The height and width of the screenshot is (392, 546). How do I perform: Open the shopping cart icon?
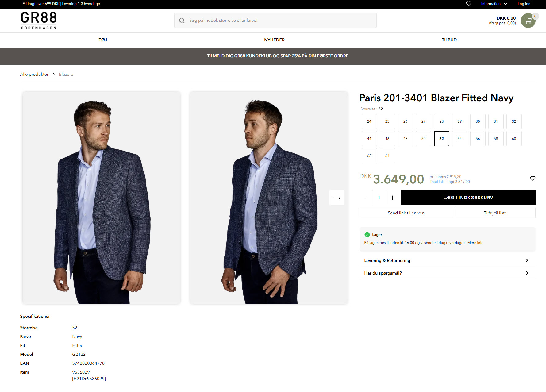528,21
